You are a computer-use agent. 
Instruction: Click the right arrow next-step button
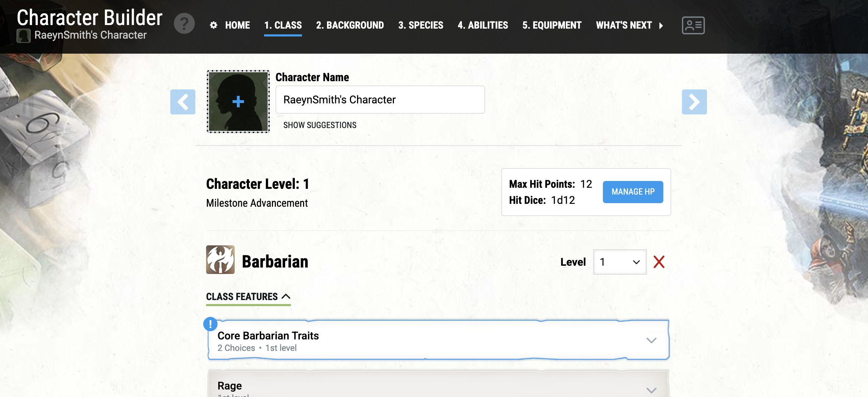click(694, 102)
